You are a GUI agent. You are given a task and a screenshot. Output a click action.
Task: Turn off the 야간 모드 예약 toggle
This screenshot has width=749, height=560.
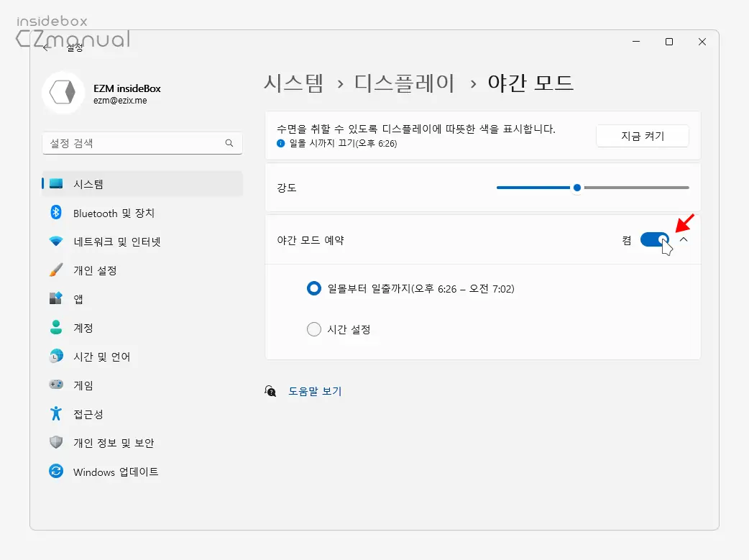pyautogui.click(x=653, y=239)
